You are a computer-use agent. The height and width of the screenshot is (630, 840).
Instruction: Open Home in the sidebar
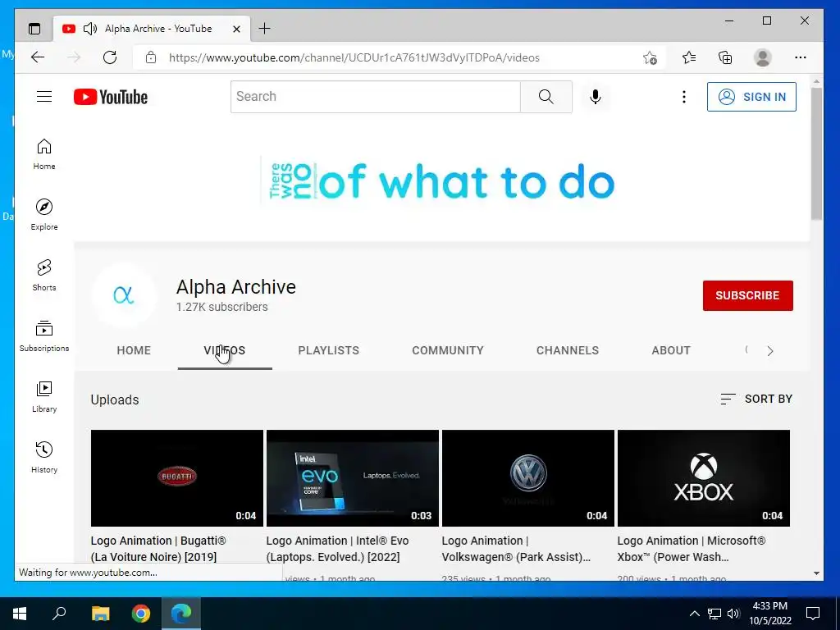(x=44, y=154)
